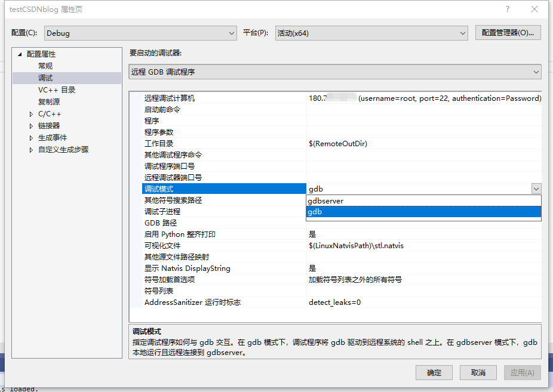553x392 pixels.
Task: Click the 应用(A) button
Action: click(x=522, y=372)
